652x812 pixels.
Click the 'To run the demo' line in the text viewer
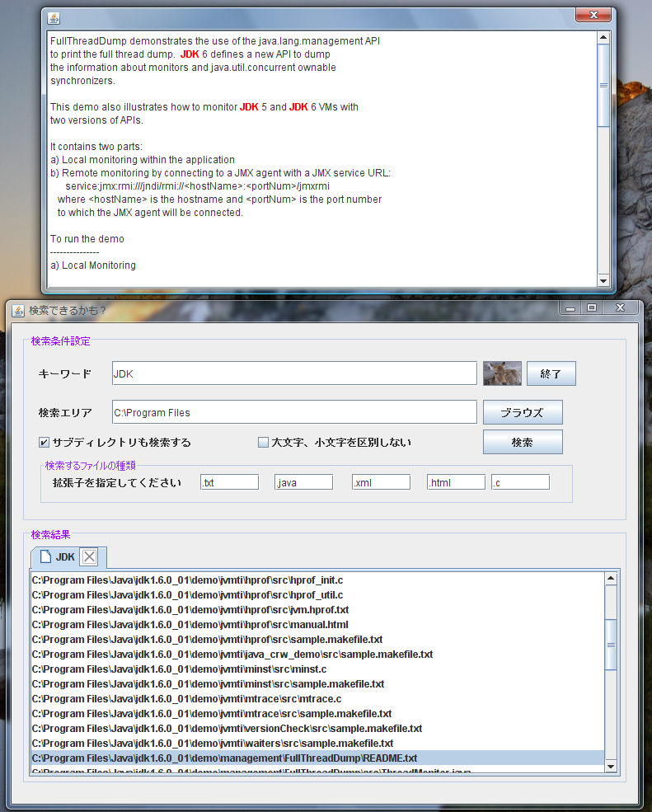[87, 239]
